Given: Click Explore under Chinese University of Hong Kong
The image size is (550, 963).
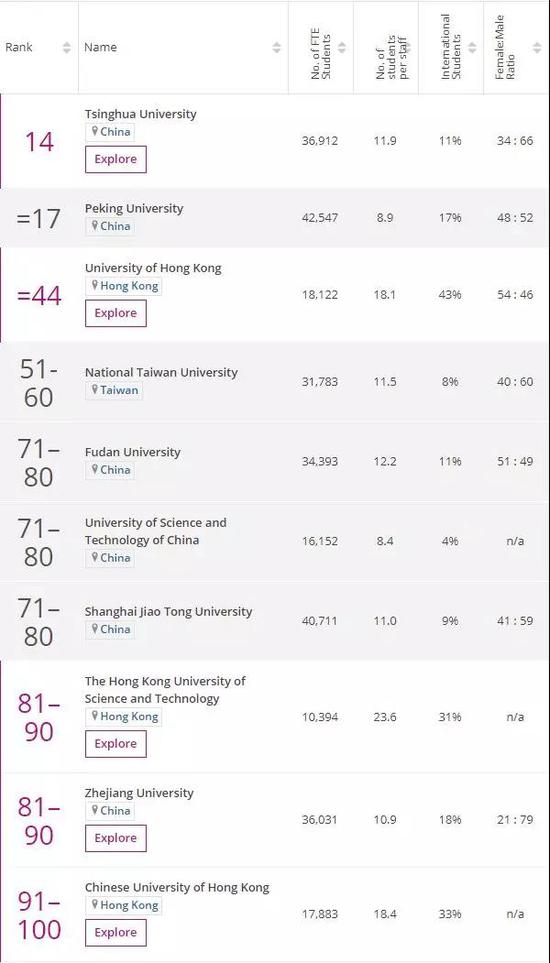Looking at the screenshot, I should [115, 933].
